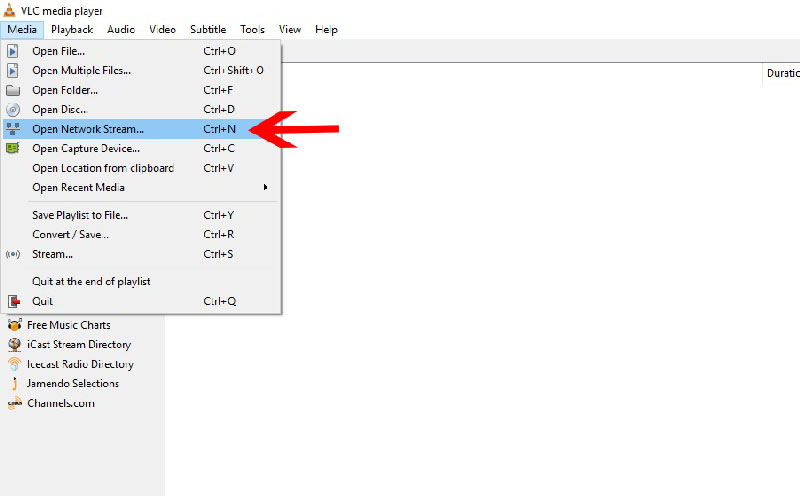This screenshot has width=800, height=496.
Task: Click the Icecast Radio Directory icon
Action: 14,364
